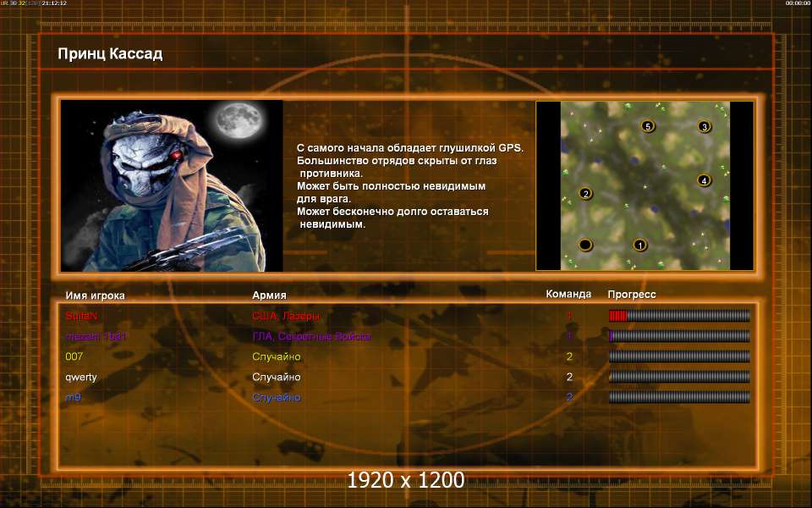This screenshot has height=508, width=812.
Task: Click 007's loading progress bar
Action: [x=679, y=356]
